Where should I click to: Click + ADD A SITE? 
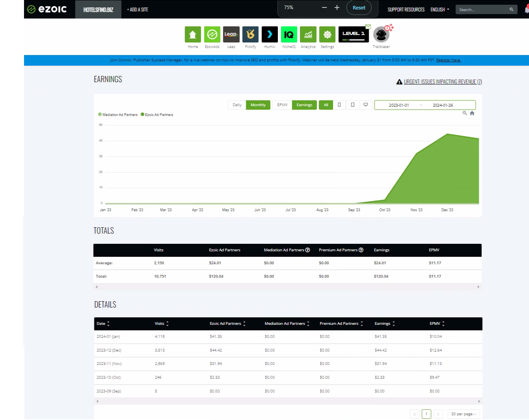pyautogui.click(x=137, y=9)
